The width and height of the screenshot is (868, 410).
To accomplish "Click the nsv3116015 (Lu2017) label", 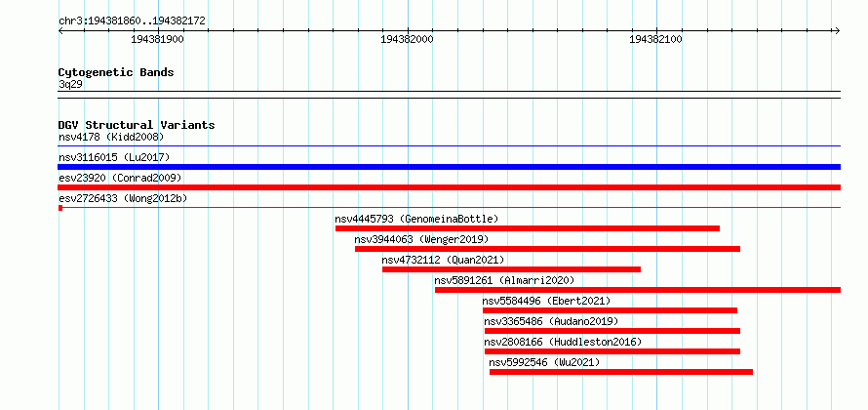I will point(114,157).
